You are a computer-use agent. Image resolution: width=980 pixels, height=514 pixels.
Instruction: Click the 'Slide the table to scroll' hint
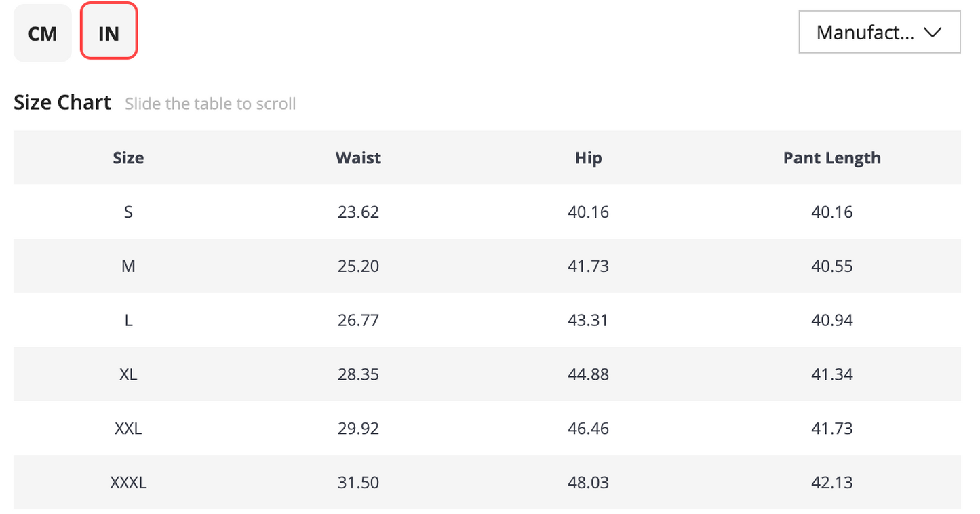point(210,104)
